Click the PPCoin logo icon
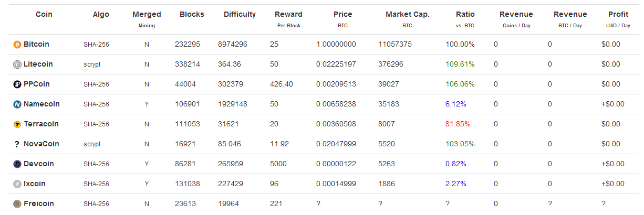The image size is (644, 215). pyautogui.click(x=17, y=84)
